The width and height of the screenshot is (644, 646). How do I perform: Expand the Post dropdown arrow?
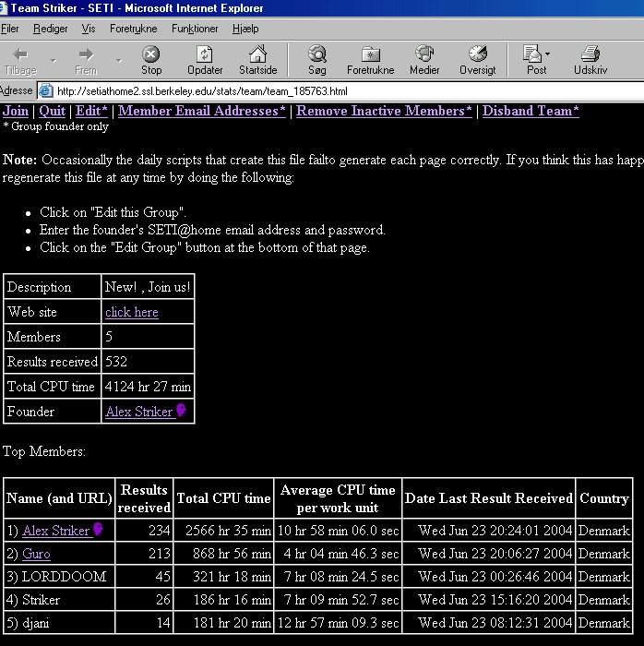(547, 54)
